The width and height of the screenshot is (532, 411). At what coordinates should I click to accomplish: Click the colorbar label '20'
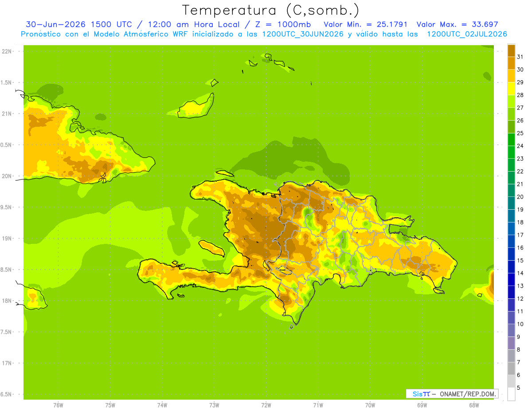pos(520,197)
